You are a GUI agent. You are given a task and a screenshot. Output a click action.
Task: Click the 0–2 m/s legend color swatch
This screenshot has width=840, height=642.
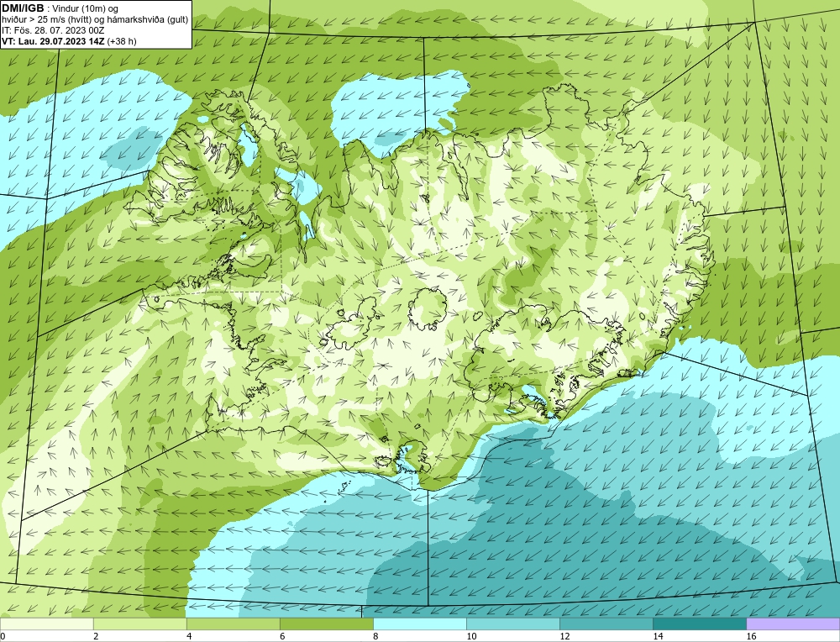click(46, 624)
